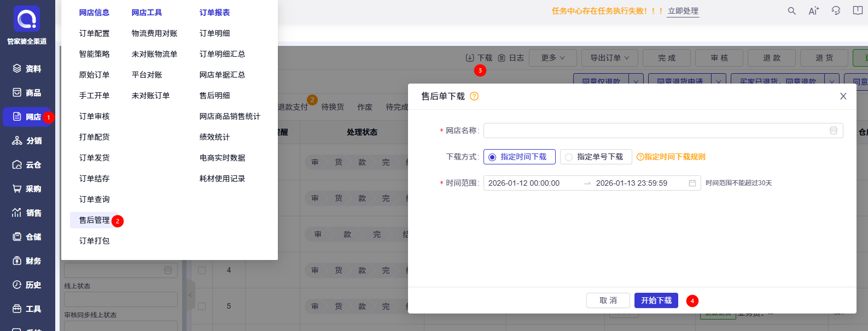Open the 财务 sidebar module
Viewport: 868px width, 331px height.
(27, 261)
